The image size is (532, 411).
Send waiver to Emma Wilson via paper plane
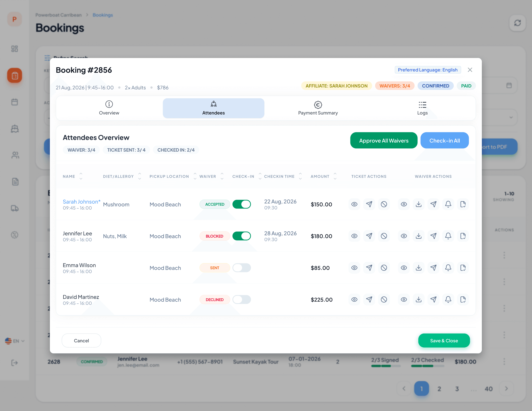(x=433, y=268)
